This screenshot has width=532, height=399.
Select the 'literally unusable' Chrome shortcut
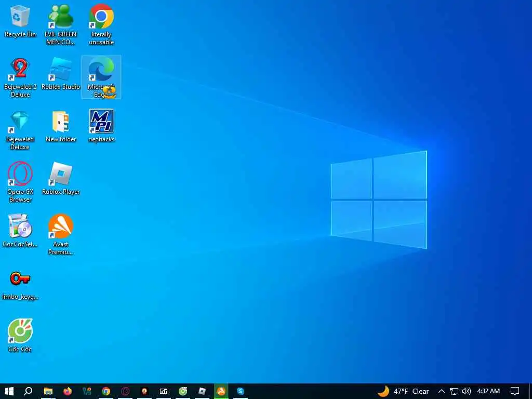pos(101,24)
